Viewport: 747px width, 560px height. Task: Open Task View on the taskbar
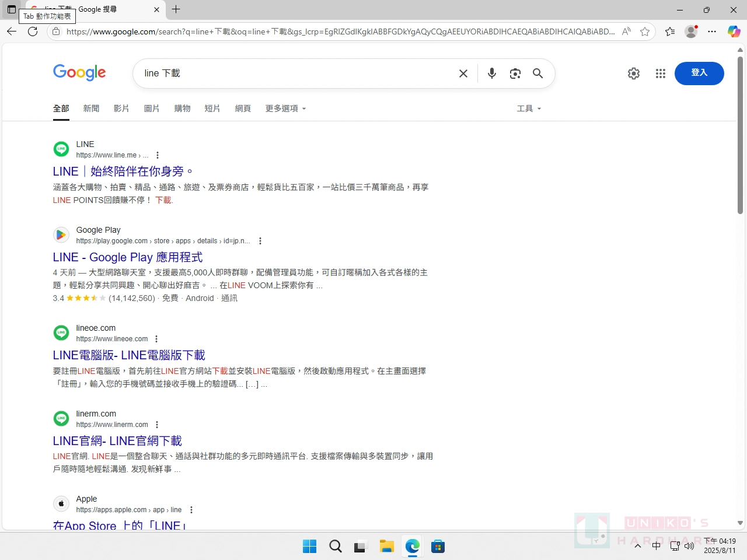tap(360, 546)
